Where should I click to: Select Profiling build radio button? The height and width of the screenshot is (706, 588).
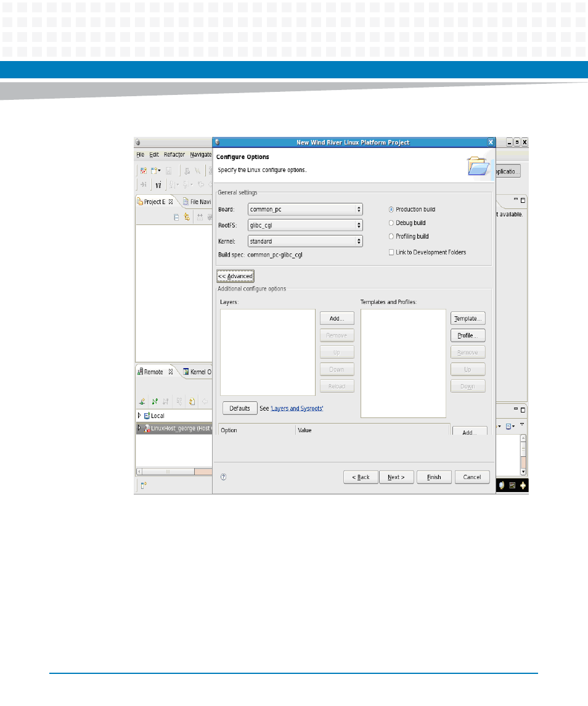click(391, 236)
